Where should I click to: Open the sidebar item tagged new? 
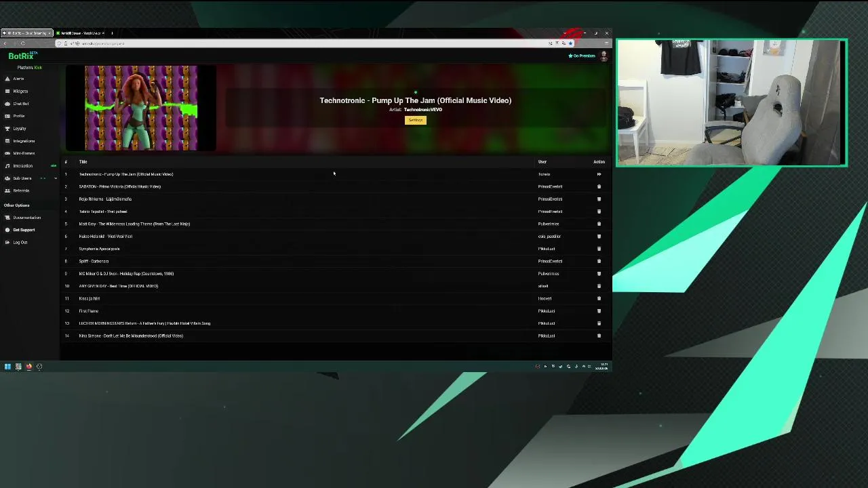[x=30, y=166]
